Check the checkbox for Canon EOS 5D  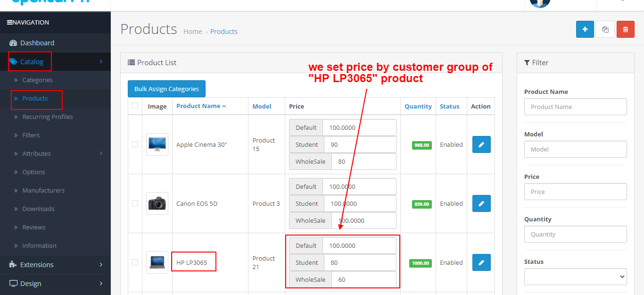(135, 203)
